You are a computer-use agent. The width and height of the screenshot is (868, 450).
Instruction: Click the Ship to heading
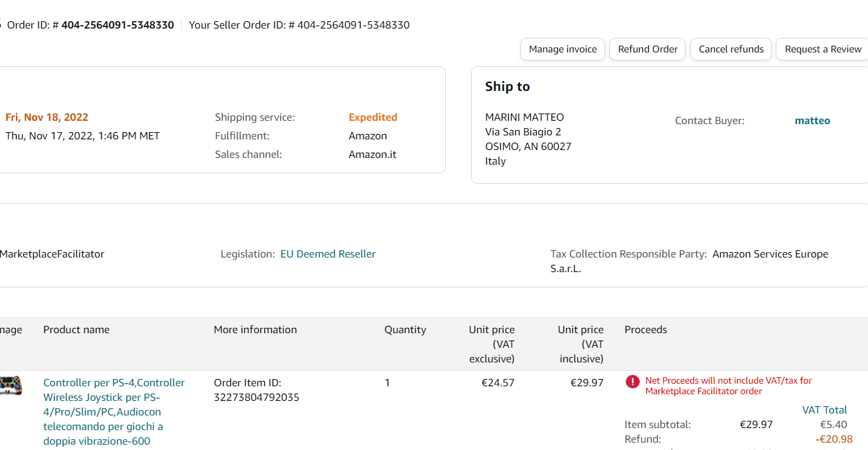click(x=507, y=87)
